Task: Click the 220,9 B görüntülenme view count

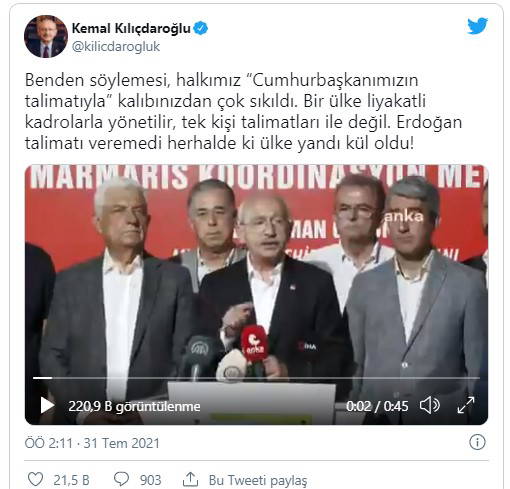Action: click(134, 406)
